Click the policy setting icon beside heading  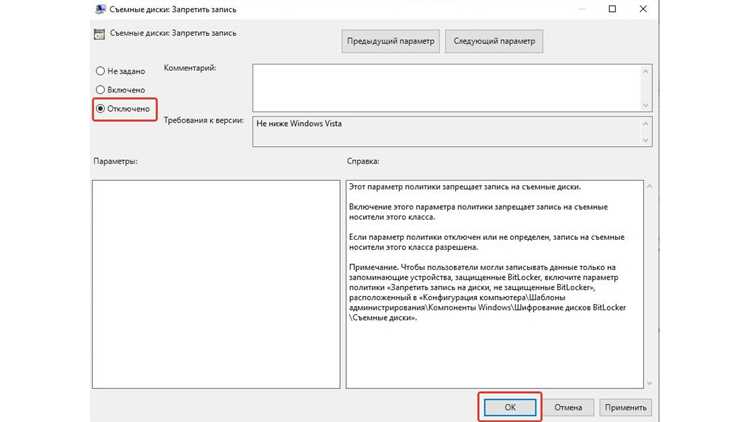pyautogui.click(x=99, y=34)
